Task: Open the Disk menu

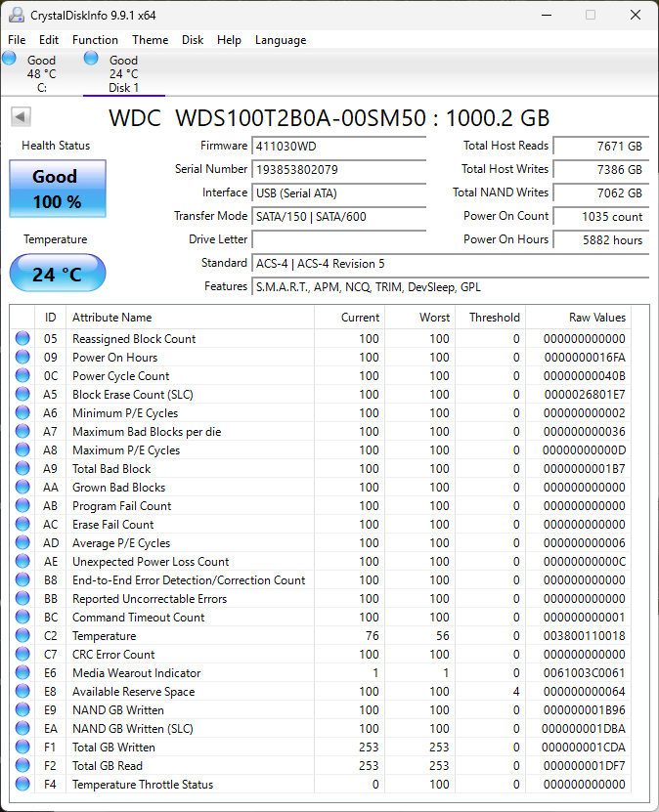Action: pyautogui.click(x=193, y=40)
